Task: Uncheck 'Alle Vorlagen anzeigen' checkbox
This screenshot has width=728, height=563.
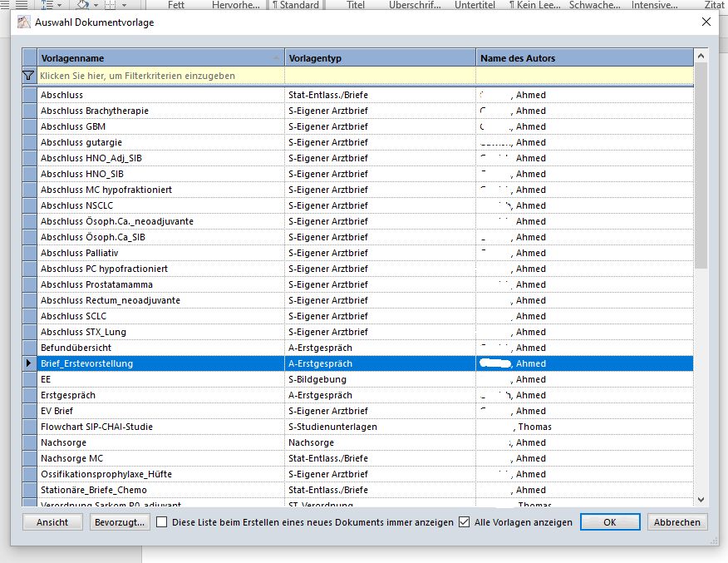Action: [465, 522]
